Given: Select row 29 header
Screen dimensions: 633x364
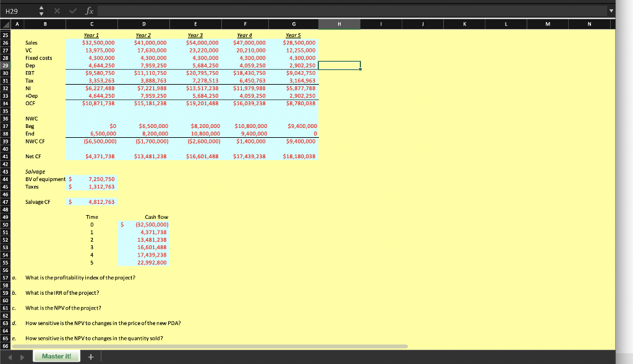Looking at the screenshot, I should point(5,66).
